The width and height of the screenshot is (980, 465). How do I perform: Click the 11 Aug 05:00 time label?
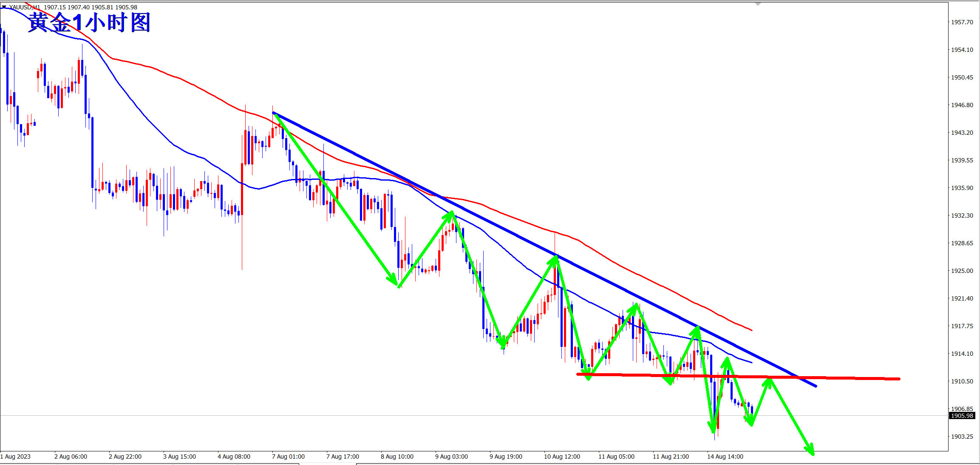click(616, 456)
